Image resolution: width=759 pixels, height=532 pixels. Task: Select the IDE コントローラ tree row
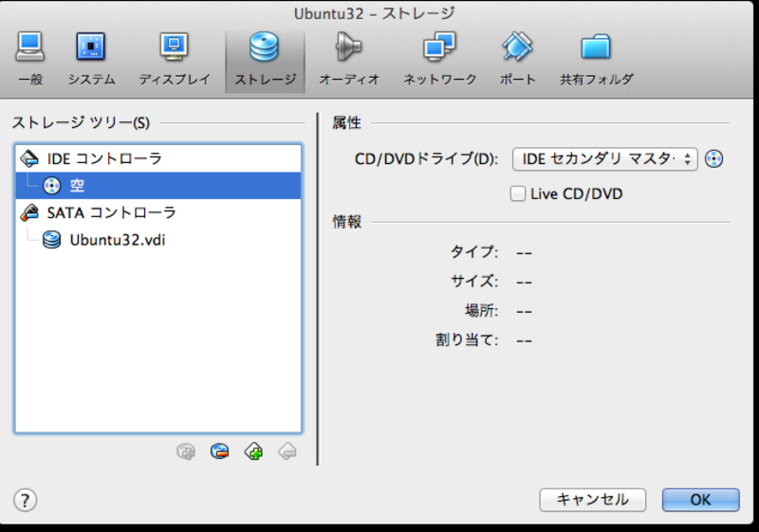[x=158, y=158]
